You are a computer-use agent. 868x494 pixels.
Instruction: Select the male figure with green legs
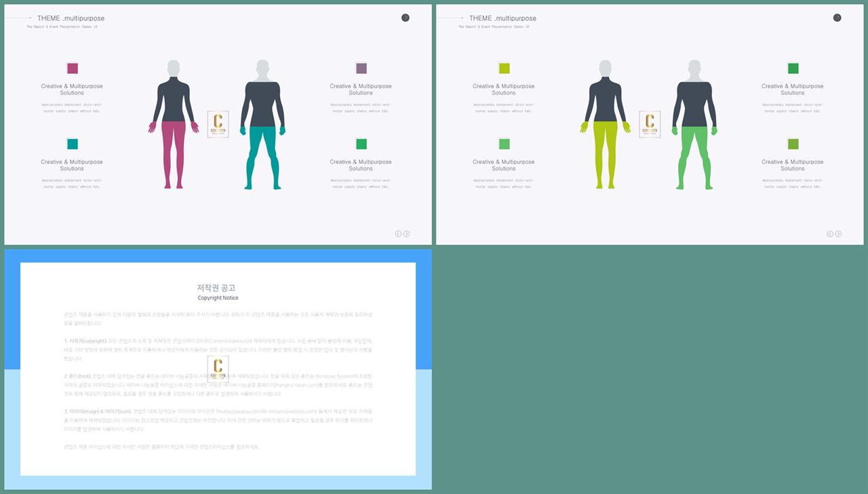pyautogui.click(x=694, y=125)
